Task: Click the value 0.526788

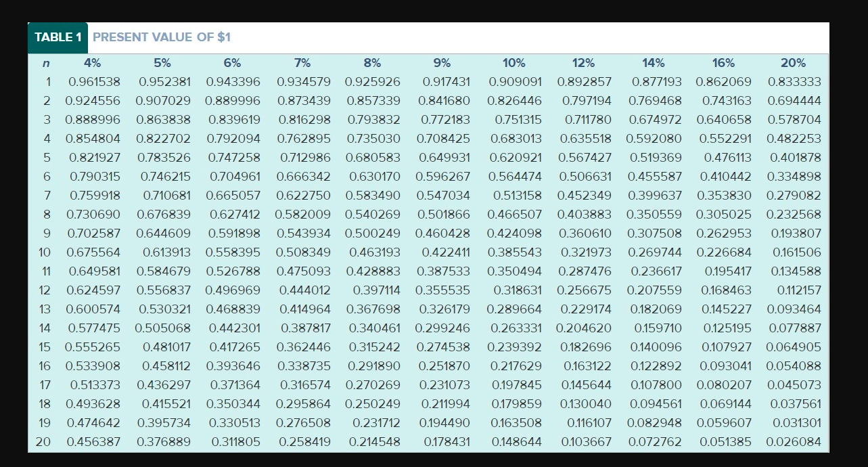Action: click(x=233, y=271)
